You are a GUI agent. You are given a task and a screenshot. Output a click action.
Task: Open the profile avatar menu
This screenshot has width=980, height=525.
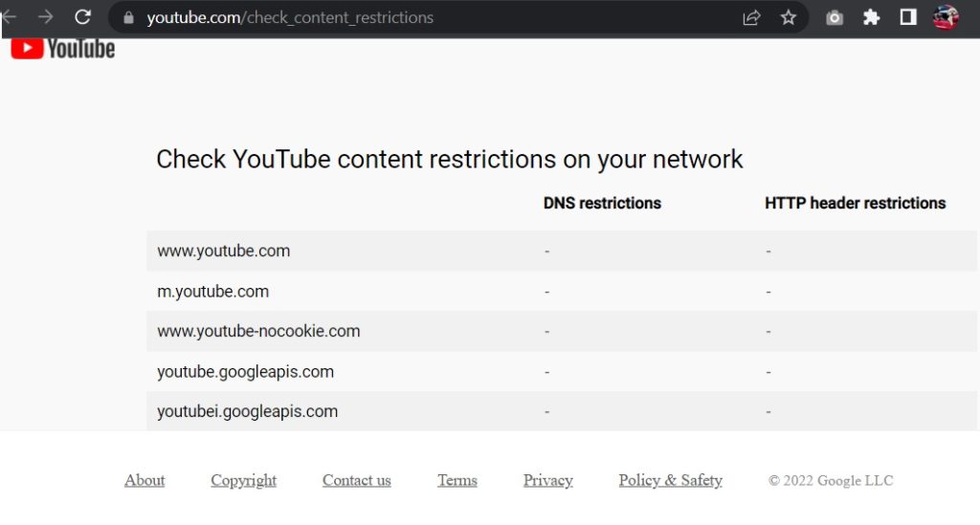pyautogui.click(x=946, y=17)
